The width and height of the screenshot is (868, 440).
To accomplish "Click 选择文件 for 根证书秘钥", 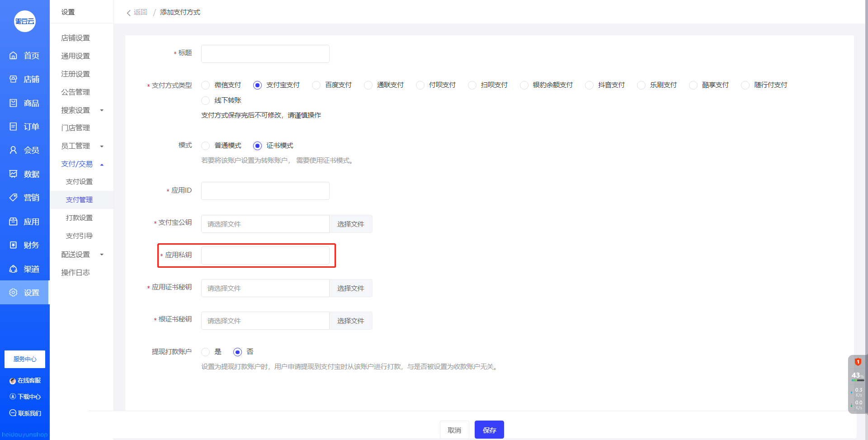I will (x=351, y=321).
